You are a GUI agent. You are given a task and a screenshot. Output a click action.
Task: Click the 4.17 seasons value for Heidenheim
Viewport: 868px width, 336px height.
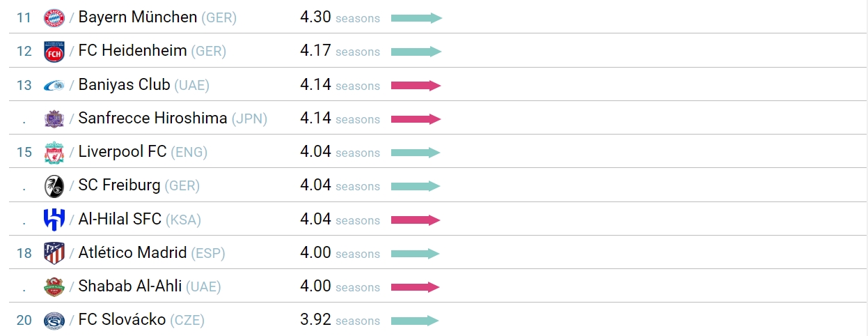tap(340, 51)
